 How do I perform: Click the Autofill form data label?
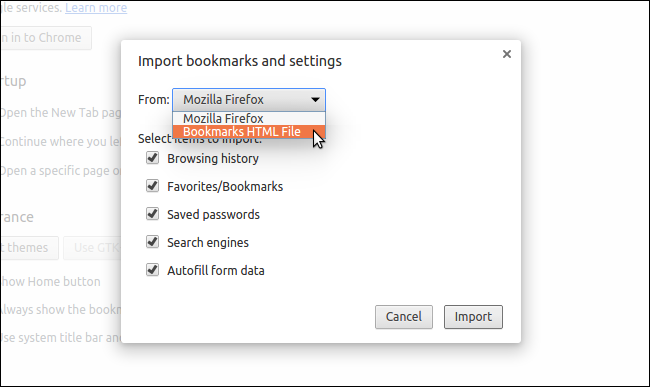216,271
